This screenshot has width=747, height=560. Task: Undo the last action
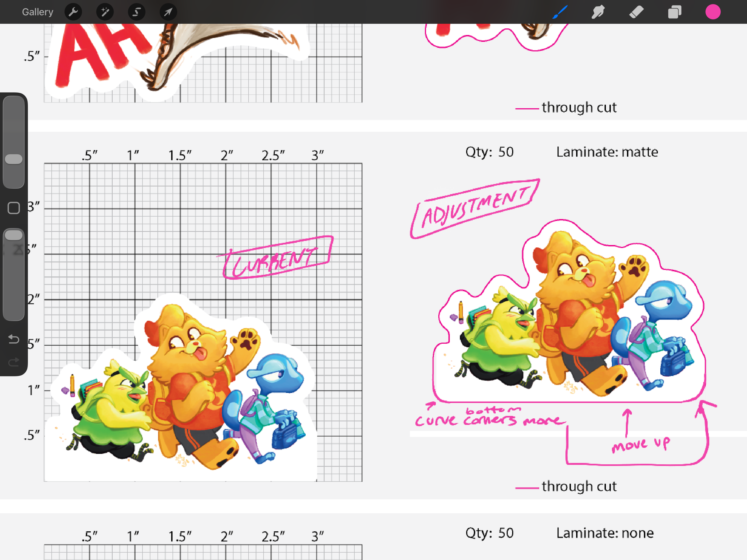tap(14, 339)
